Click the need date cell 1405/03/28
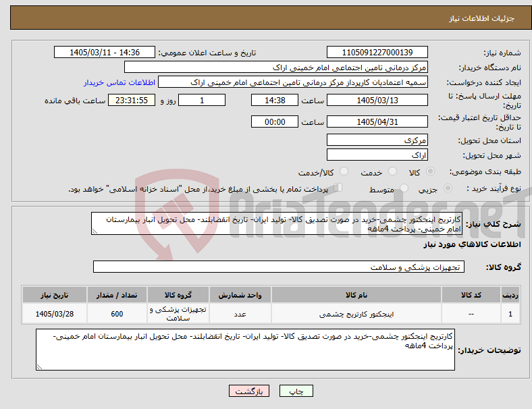532x409 pixels. pyautogui.click(x=55, y=314)
